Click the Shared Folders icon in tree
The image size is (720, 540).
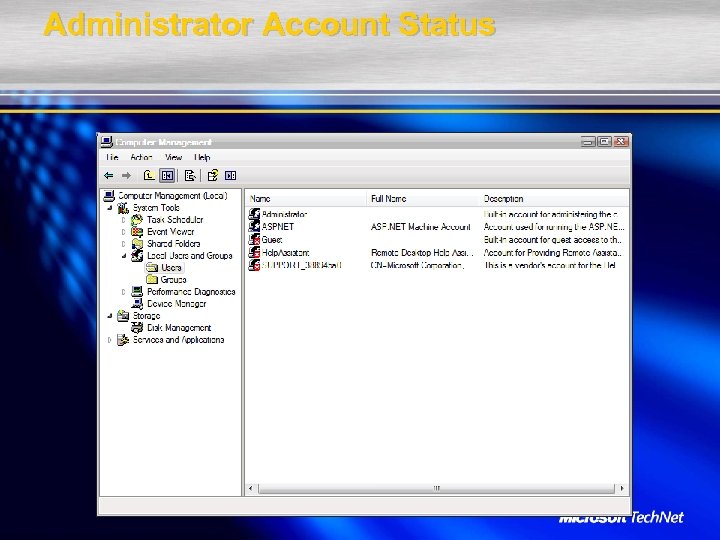click(137, 244)
